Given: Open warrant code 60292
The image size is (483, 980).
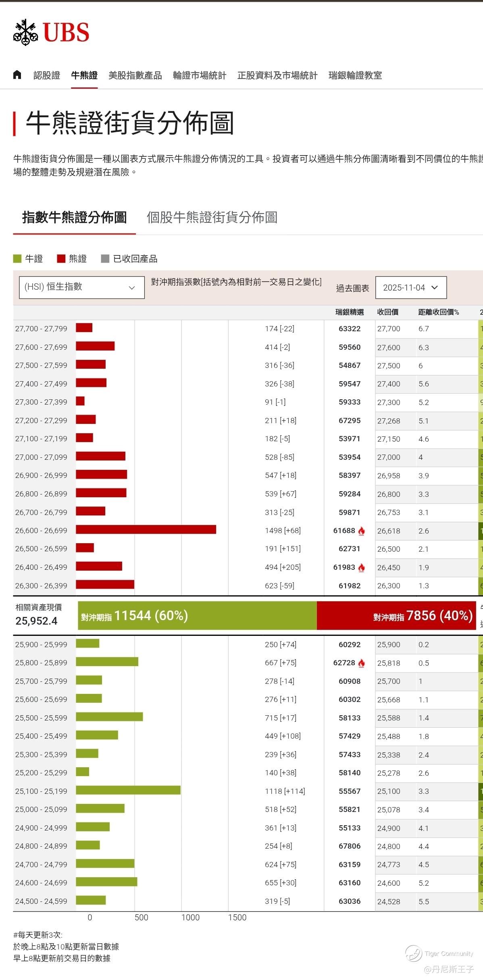Looking at the screenshot, I should coord(350,645).
